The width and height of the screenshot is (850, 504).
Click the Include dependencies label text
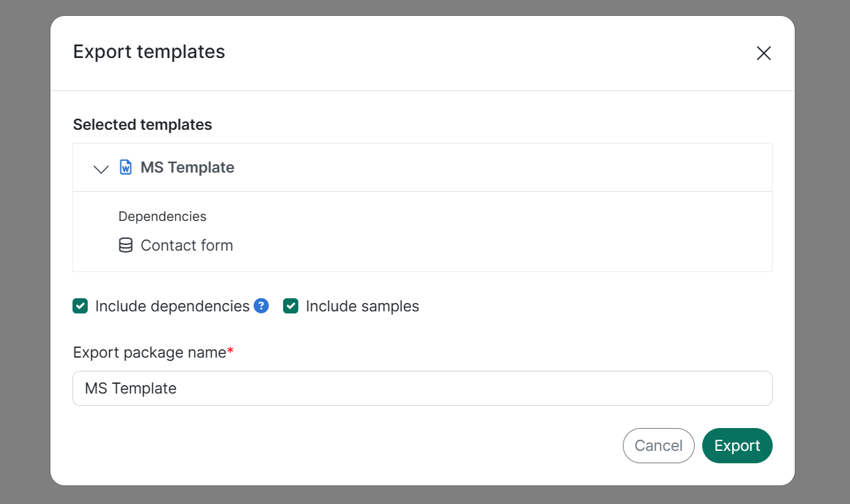(x=172, y=306)
